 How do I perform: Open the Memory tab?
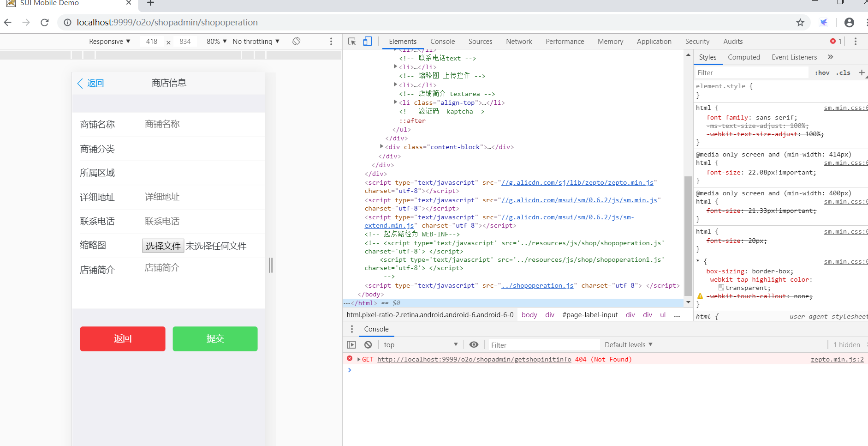coord(610,41)
